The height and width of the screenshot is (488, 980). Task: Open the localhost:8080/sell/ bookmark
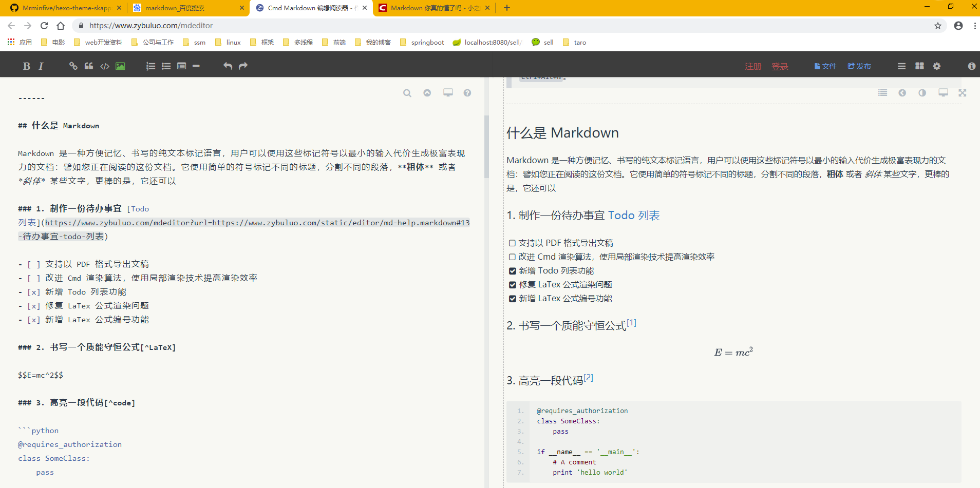487,42
